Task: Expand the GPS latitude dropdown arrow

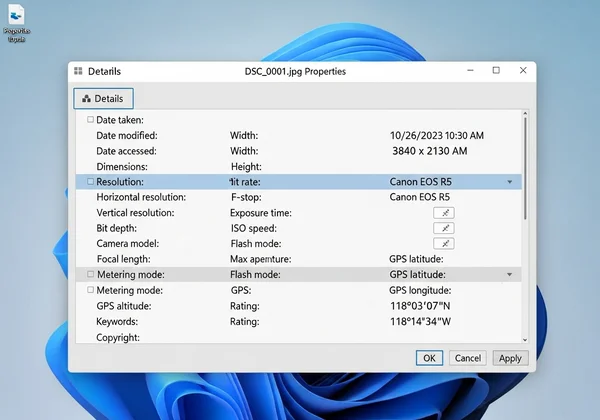Action: tap(510, 274)
